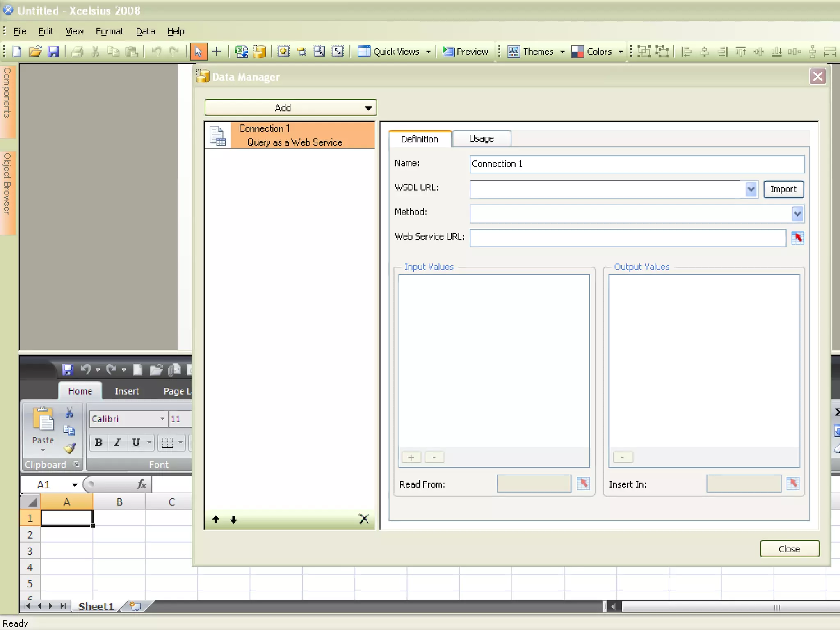Screen dimensions: 840x630
Task: Click the Insert Worksheet tab icon
Action: [135, 606]
